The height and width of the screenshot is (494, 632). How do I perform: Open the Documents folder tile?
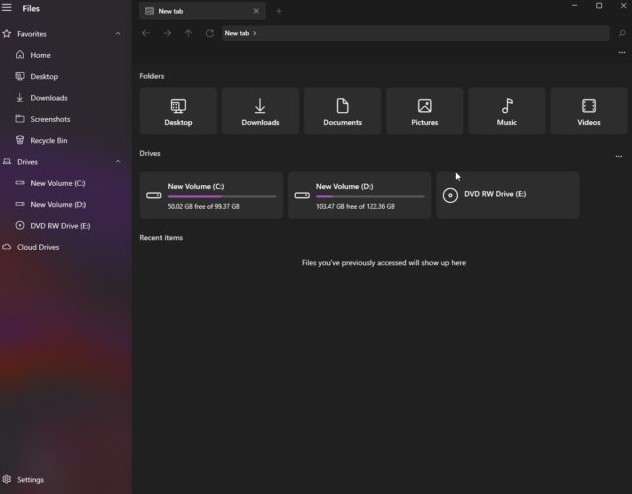point(342,111)
